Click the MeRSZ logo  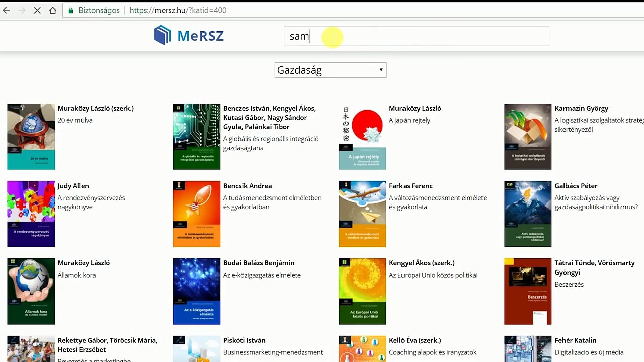189,36
